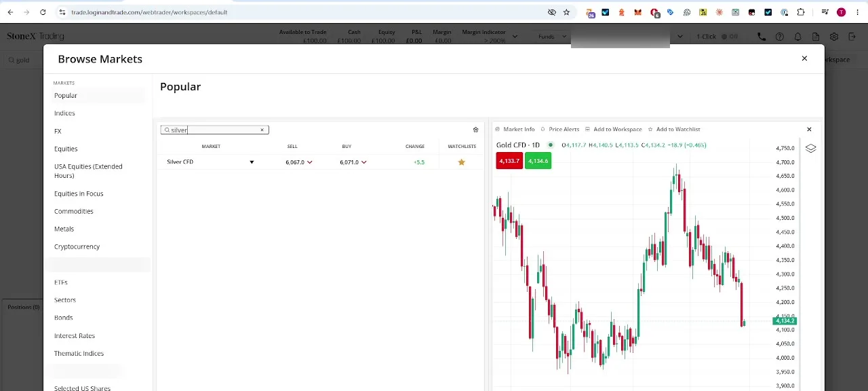Sort by BUY column header

click(347, 147)
